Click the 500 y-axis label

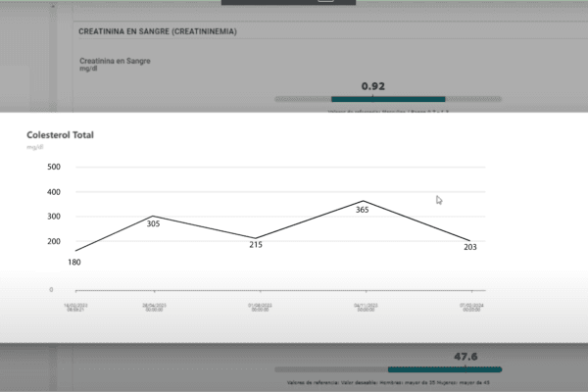[x=54, y=168]
